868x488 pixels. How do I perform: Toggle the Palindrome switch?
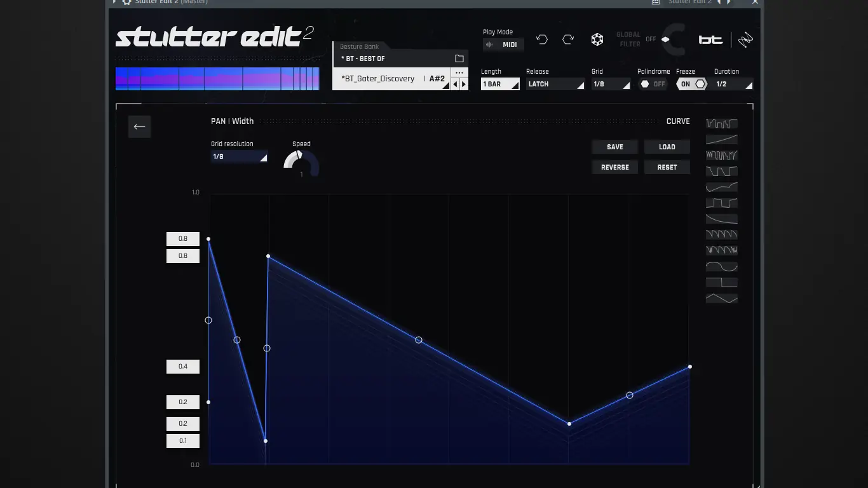653,84
